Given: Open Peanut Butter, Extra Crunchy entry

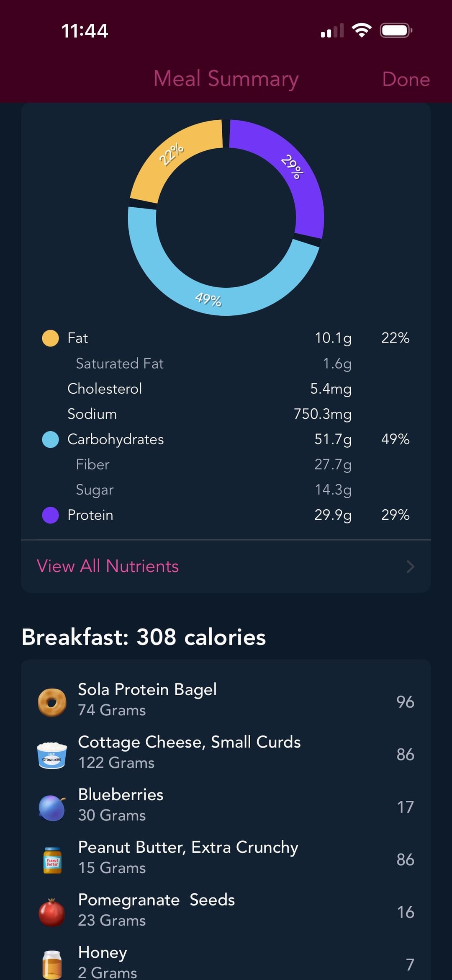Looking at the screenshot, I should pos(188,857).
